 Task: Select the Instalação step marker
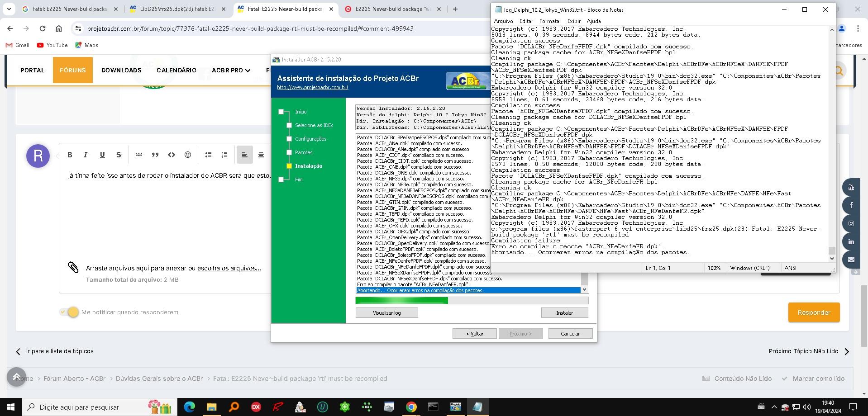(289, 166)
